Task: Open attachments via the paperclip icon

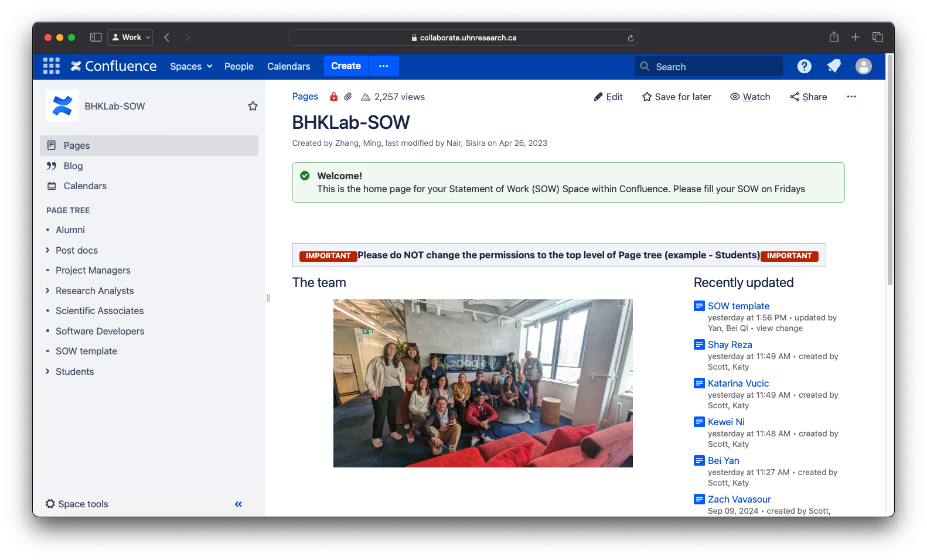Action: (x=348, y=97)
